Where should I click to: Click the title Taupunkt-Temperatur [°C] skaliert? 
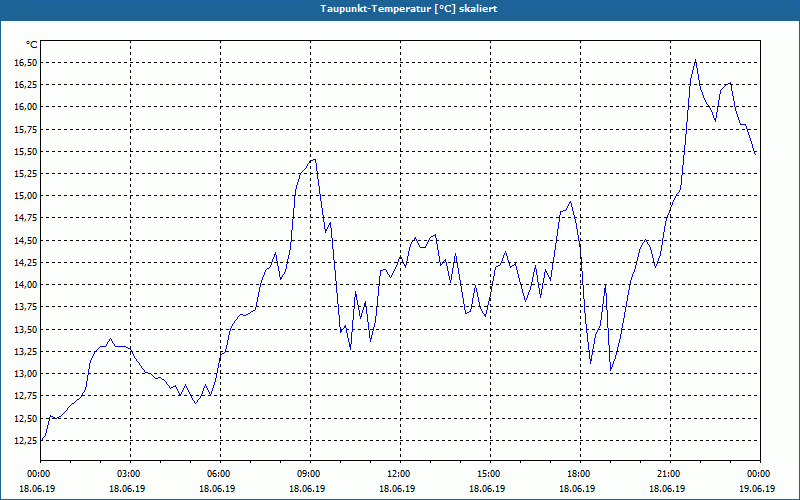[x=409, y=9]
